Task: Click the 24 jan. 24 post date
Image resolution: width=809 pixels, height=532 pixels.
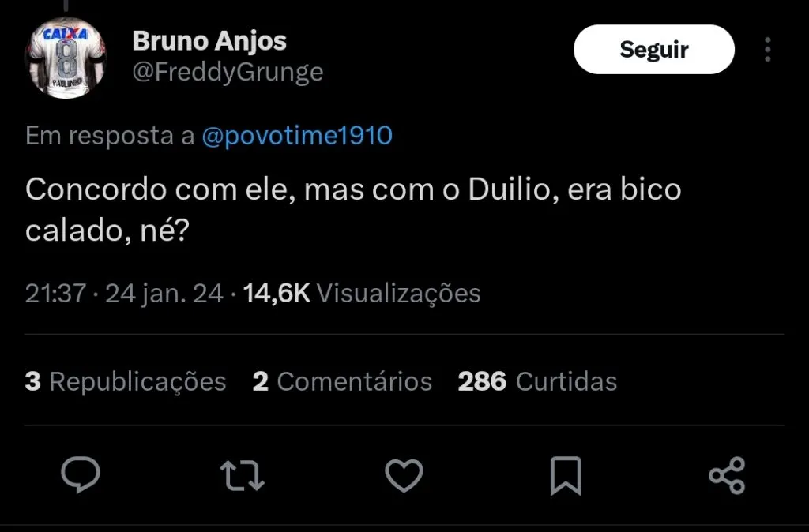Action: 164,294
